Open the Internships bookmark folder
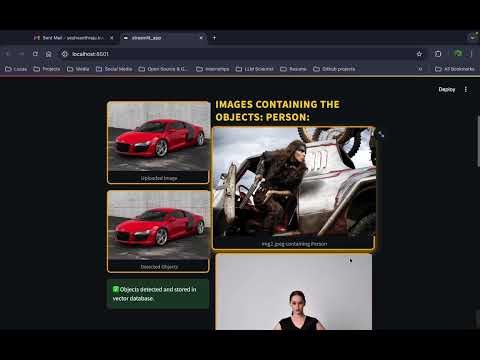Image resolution: width=480 pixels, height=360 pixels. tap(213, 69)
